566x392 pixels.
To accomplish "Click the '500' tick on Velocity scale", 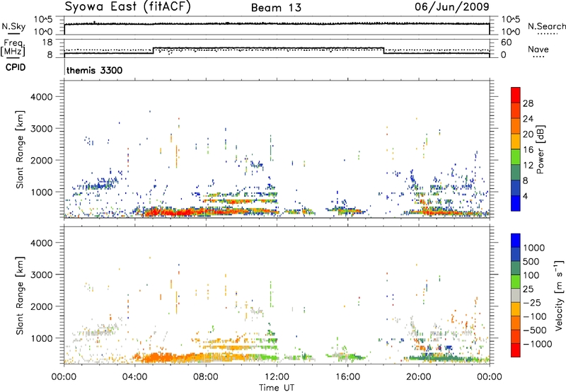I will coord(531,261).
